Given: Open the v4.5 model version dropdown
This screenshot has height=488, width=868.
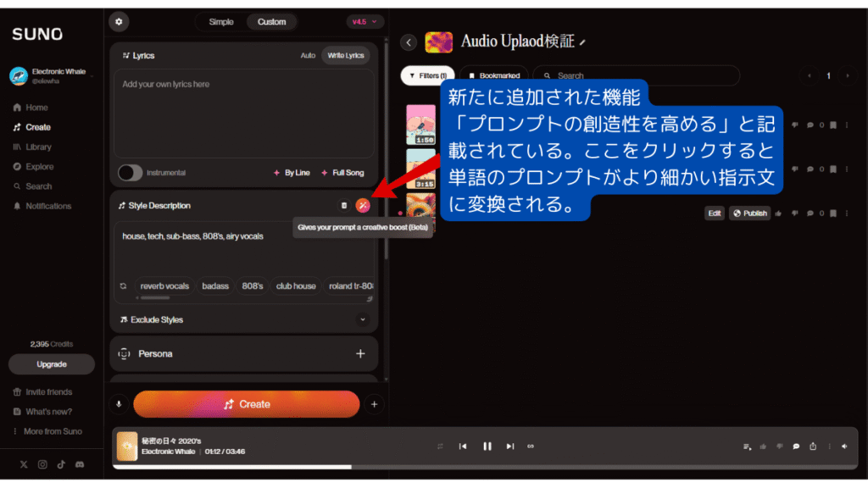Looking at the screenshot, I should pos(364,21).
